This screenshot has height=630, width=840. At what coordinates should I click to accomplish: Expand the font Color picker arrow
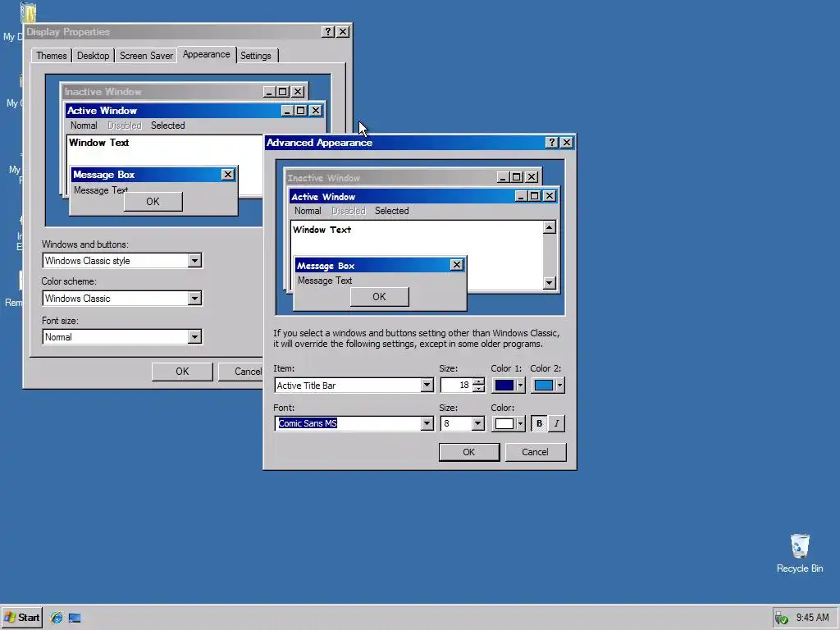click(520, 424)
